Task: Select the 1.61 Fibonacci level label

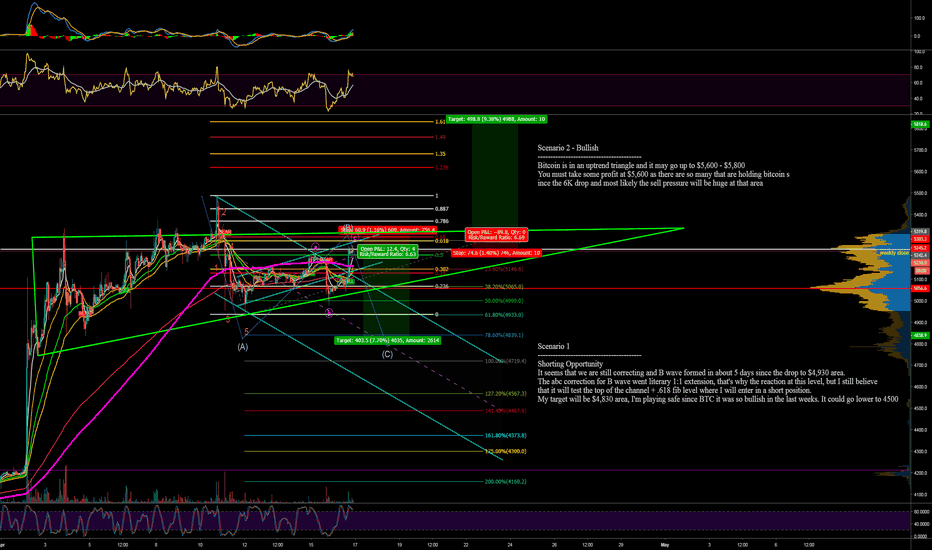Action: [440, 122]
